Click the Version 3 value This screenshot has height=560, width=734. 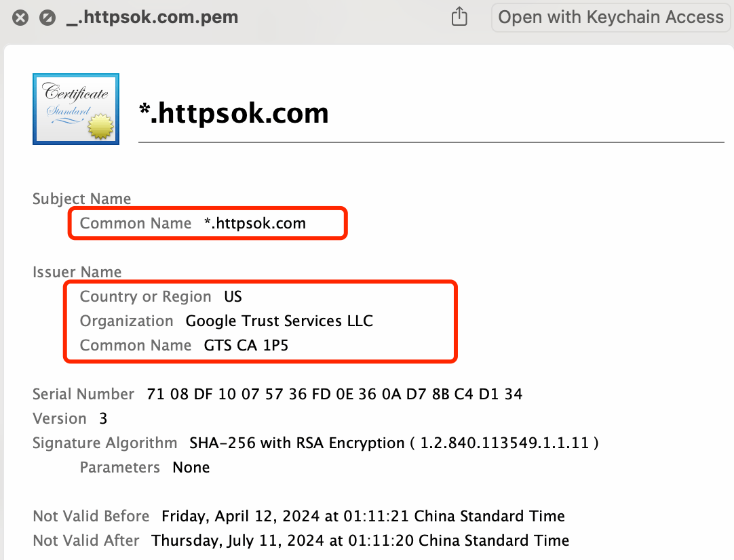tap(104, 418)
